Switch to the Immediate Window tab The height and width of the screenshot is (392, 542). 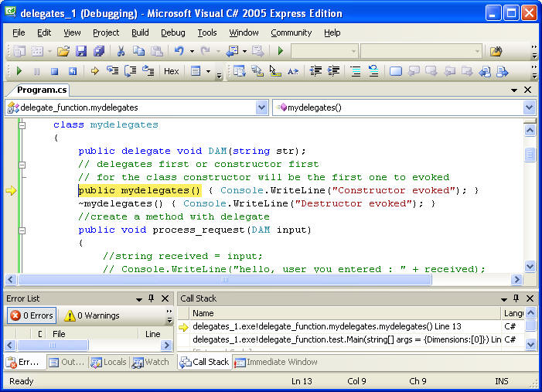coord(276,362)
